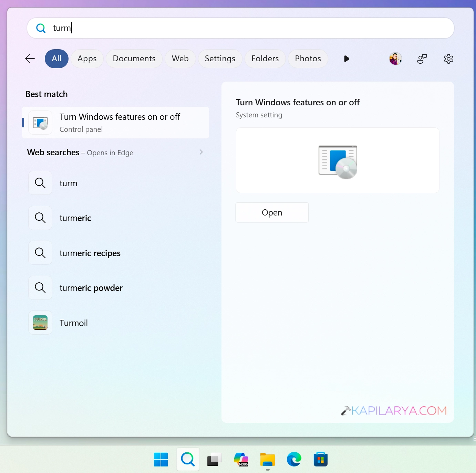Switch to the Settings filter tab
The image size is (476, 473).
[x=220, y=59]
